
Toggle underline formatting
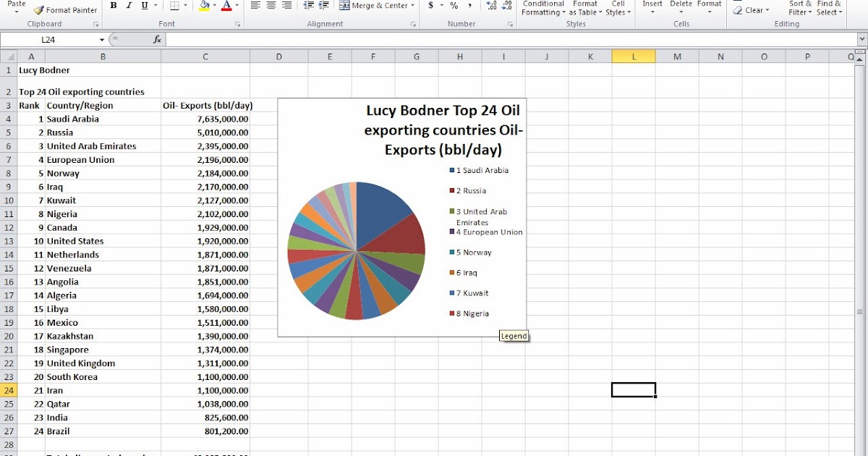click(x=143, y=5)
